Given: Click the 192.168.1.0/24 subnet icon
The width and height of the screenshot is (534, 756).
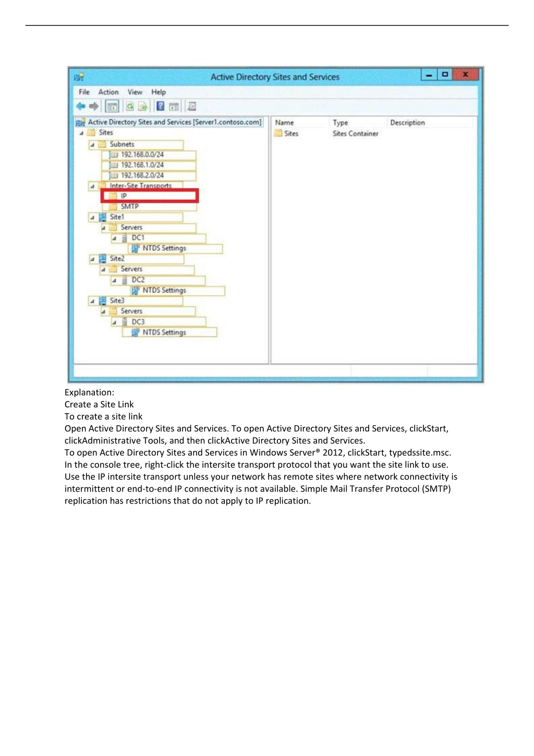Looking at the screenshot, I should [114, 165].
